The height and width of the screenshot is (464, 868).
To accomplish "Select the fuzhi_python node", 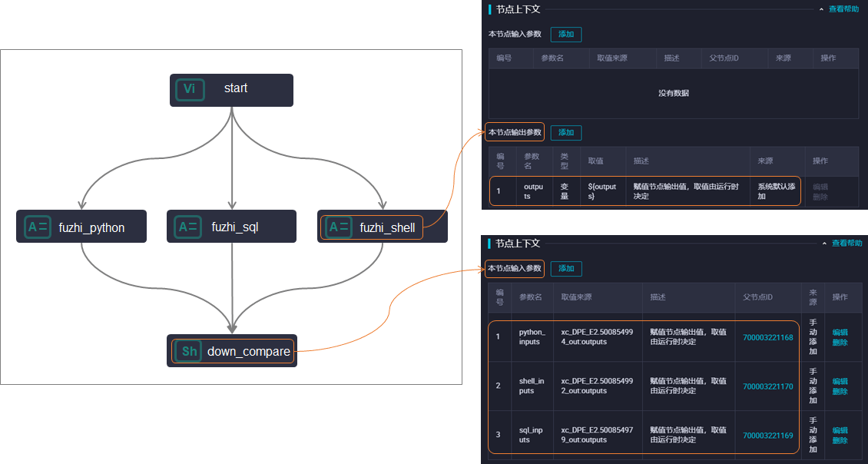I will coord(81,227).
